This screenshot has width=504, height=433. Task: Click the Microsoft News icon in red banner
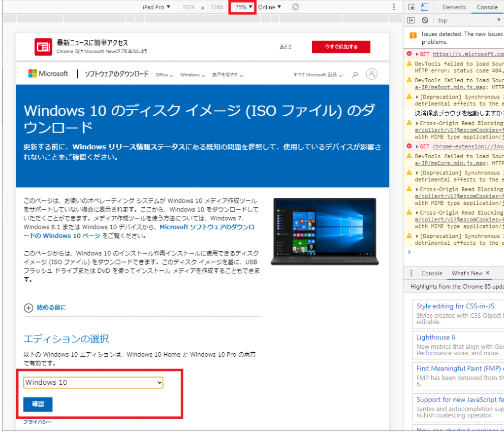43,46
